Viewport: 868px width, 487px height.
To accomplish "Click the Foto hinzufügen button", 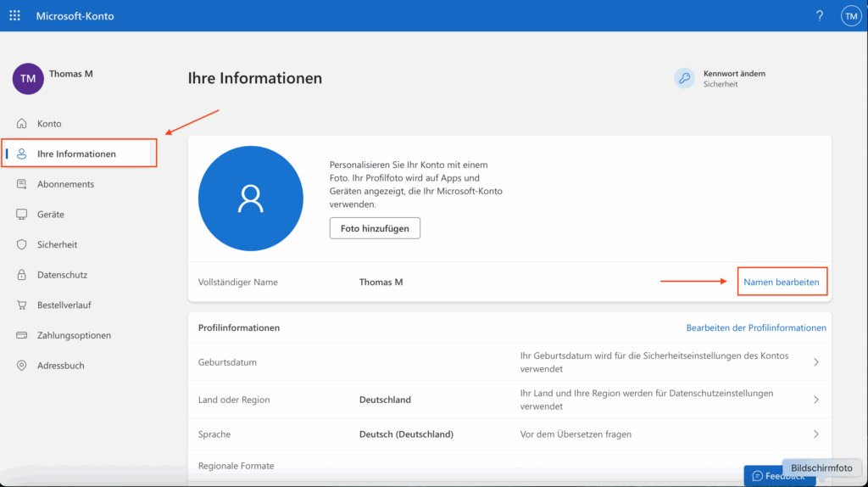I will 375,228.
